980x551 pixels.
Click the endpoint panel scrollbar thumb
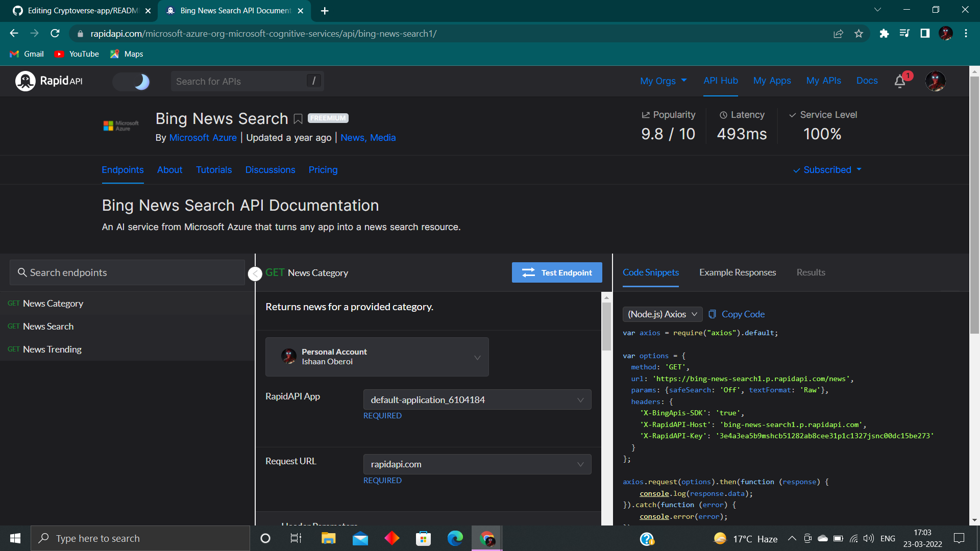pos(606,327)
